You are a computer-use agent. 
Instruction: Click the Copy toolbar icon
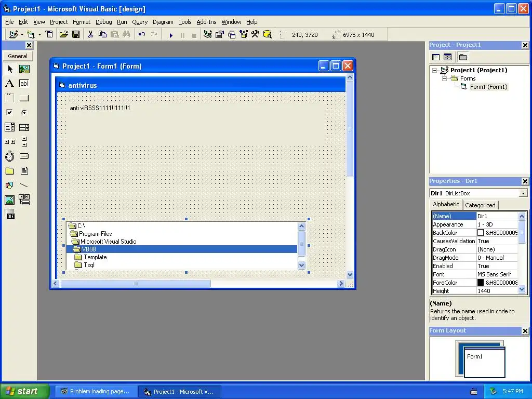click(102, 35)
